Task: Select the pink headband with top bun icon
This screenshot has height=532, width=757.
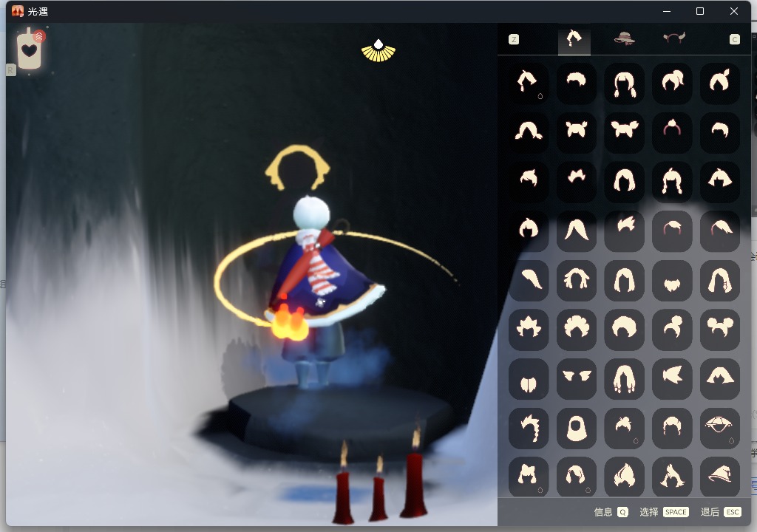Action: 671,132
